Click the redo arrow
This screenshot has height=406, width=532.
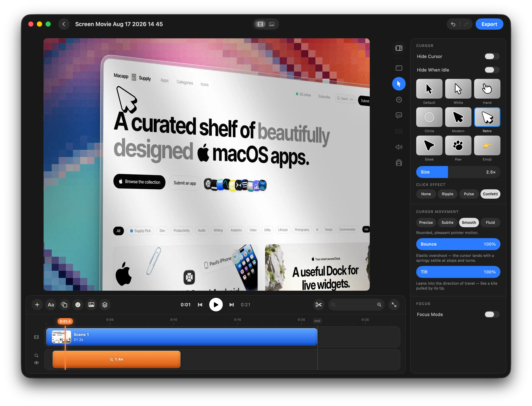tap(466, 24)
